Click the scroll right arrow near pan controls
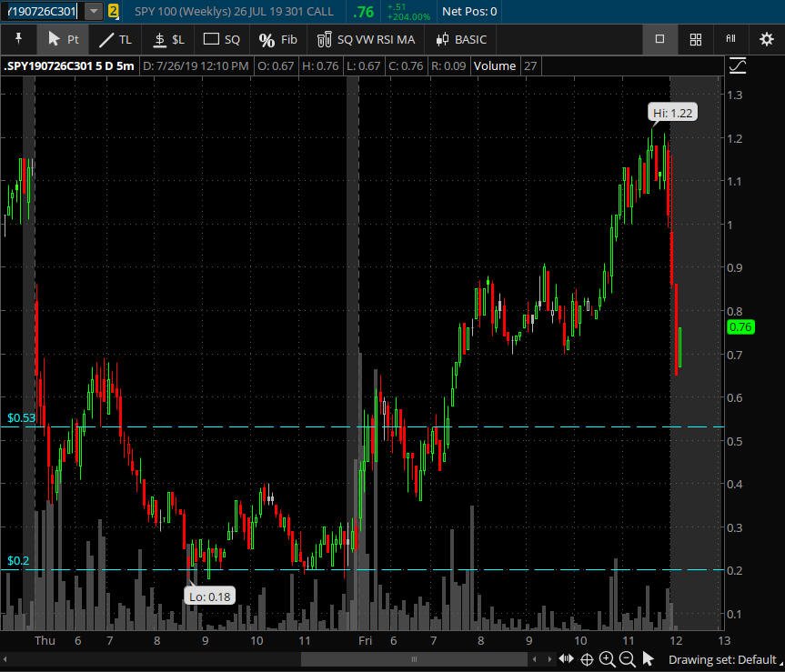 click(x=549, y=659)
